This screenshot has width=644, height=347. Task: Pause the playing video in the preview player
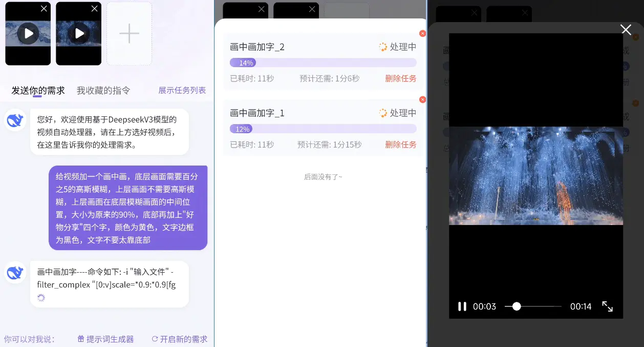(462, 306)
